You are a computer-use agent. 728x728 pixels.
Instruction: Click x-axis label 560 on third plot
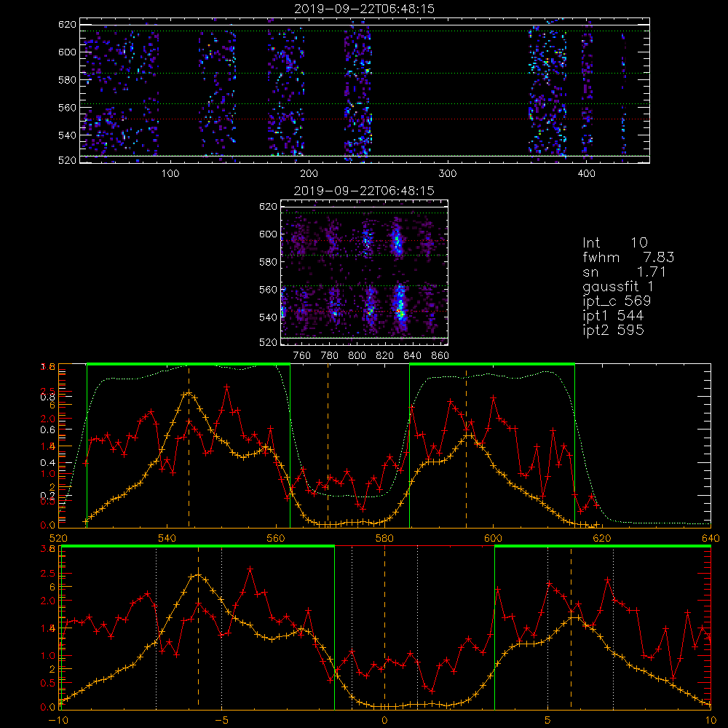(x=276, y=539)
